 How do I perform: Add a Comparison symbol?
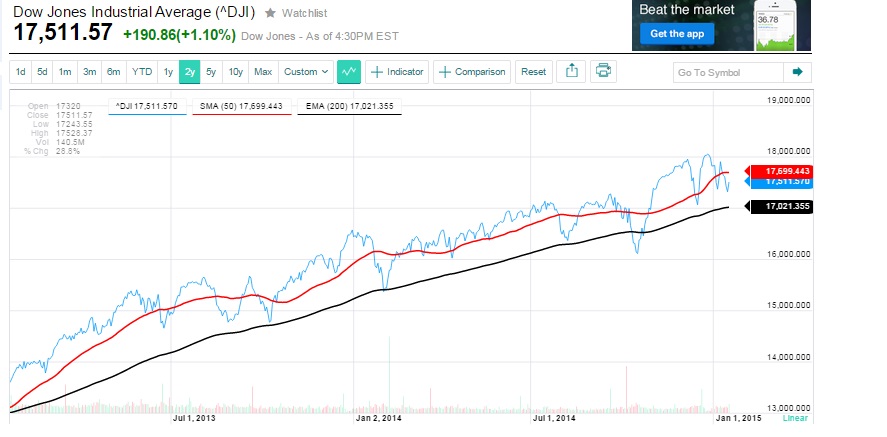(472, 72)
